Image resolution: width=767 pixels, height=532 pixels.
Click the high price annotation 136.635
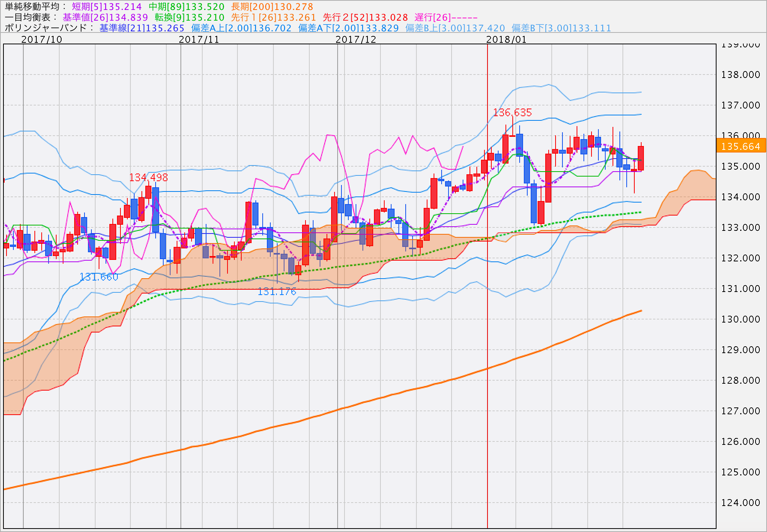pyautogui.click(x=512, y=112)
